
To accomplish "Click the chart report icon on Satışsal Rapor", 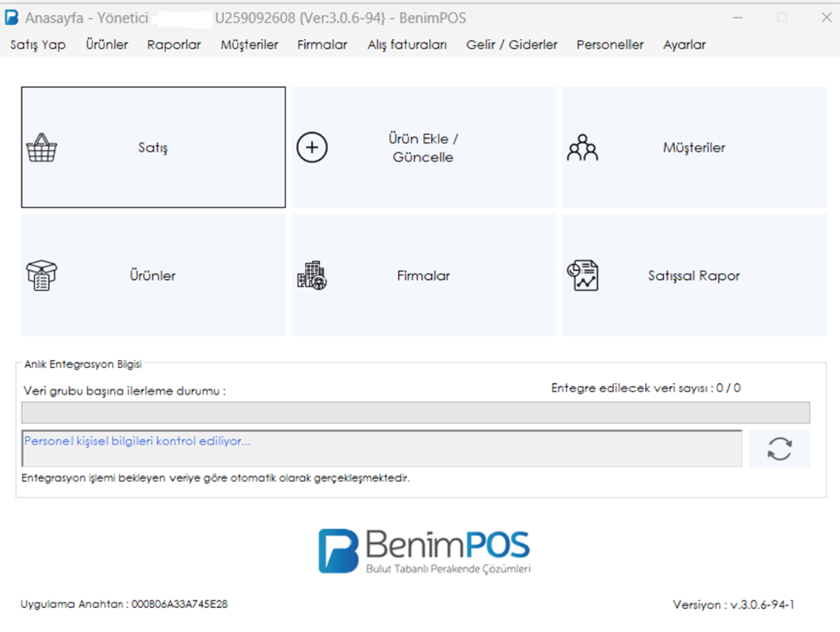I will point(582,276).
